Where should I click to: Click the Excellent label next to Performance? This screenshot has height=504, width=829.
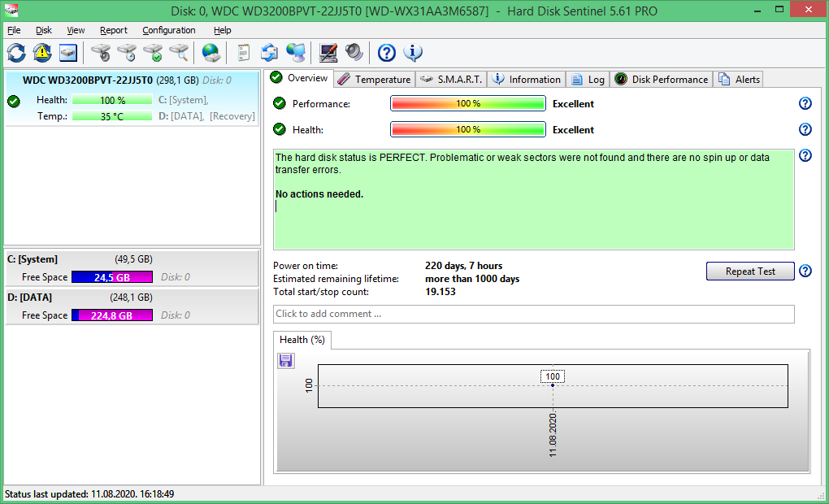[573, 104]
